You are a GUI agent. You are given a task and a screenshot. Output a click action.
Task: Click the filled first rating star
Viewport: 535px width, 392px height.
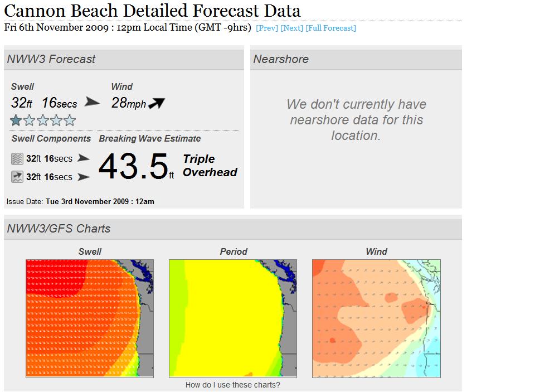pos(16,120)
